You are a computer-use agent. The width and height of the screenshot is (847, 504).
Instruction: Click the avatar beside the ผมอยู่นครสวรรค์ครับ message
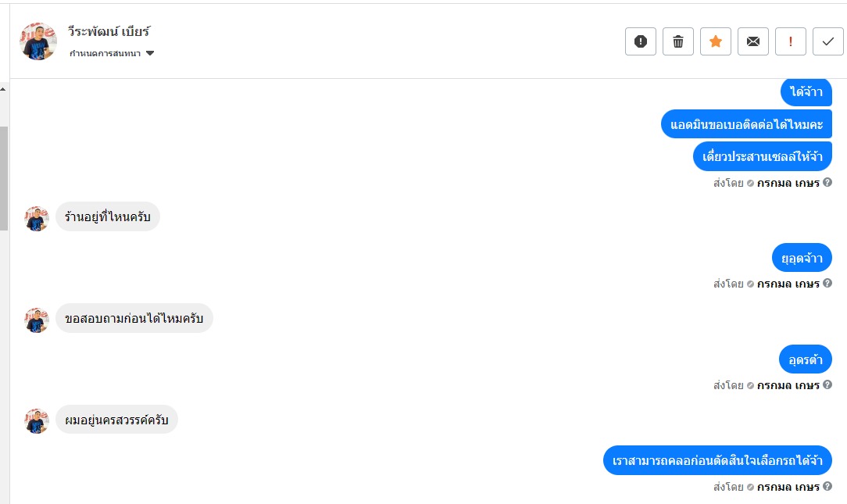click(37, 421)
